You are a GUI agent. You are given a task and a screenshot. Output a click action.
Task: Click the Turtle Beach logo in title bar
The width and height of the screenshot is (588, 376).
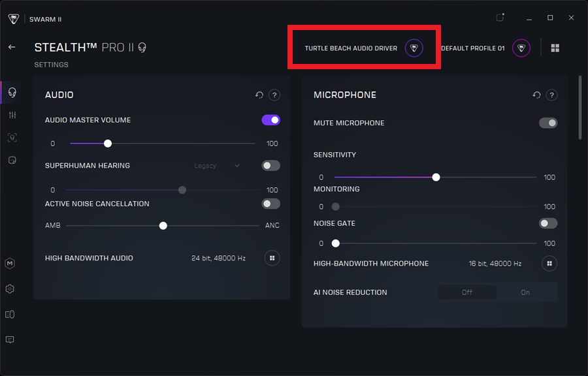14,19
